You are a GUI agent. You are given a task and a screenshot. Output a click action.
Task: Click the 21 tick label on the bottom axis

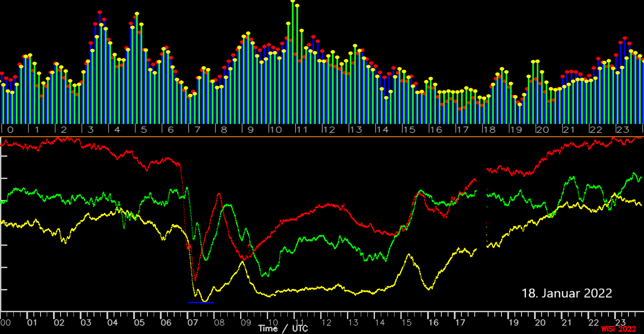567,322
